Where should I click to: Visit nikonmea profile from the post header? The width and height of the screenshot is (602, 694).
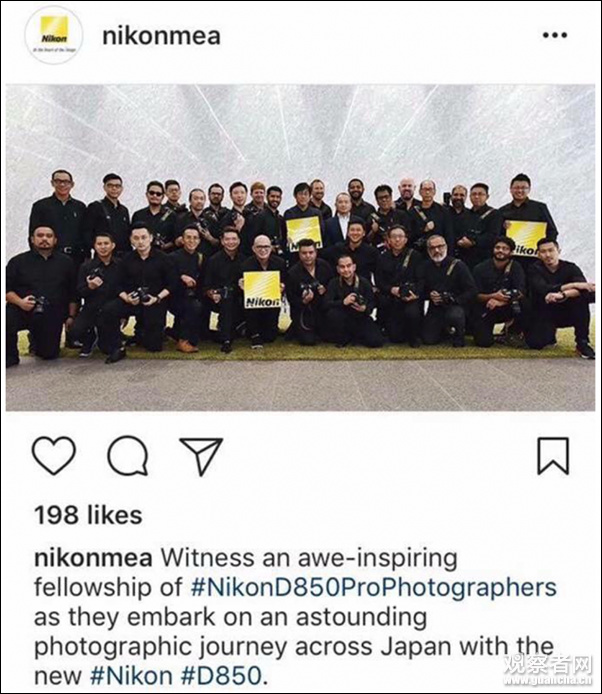(x=161, y=36)
